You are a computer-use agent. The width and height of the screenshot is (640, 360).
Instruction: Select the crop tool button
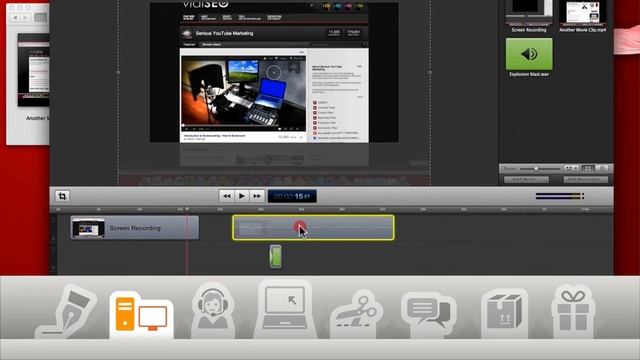(62, 196)
